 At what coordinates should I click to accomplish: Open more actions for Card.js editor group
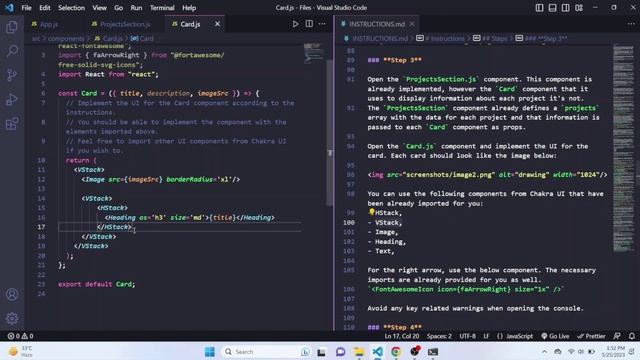click(322, 24)
